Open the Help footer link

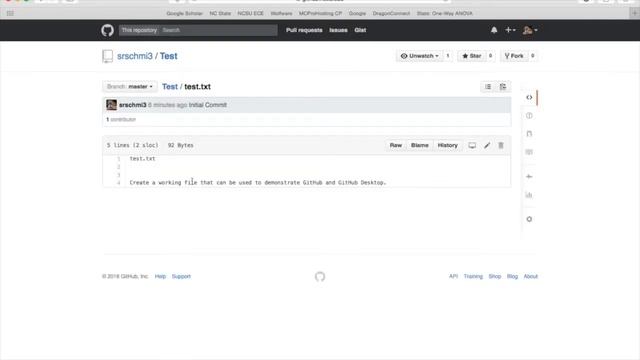160,276
